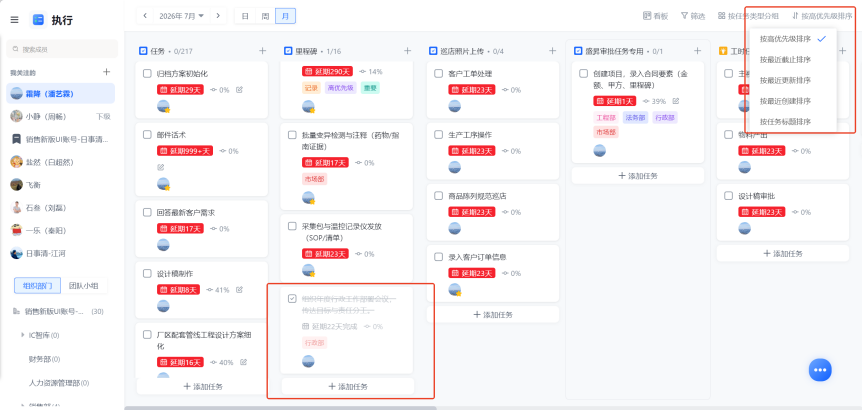Click the blue 执行 app logo

coord(38,20)
